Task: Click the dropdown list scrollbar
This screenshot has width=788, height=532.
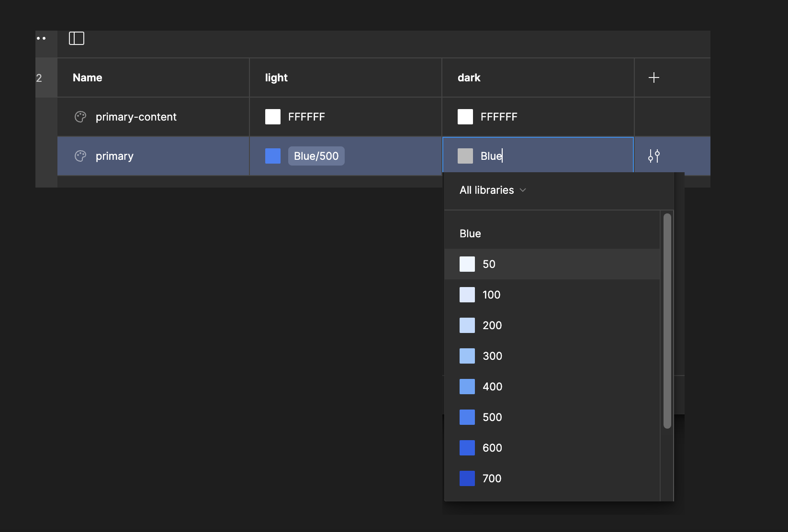Action: point(667,321)
